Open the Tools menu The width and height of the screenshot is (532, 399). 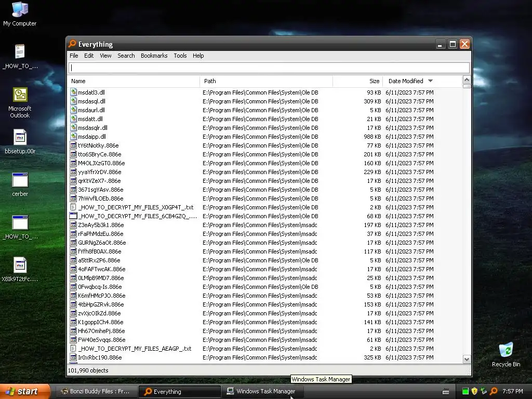(x=180, y=56)
